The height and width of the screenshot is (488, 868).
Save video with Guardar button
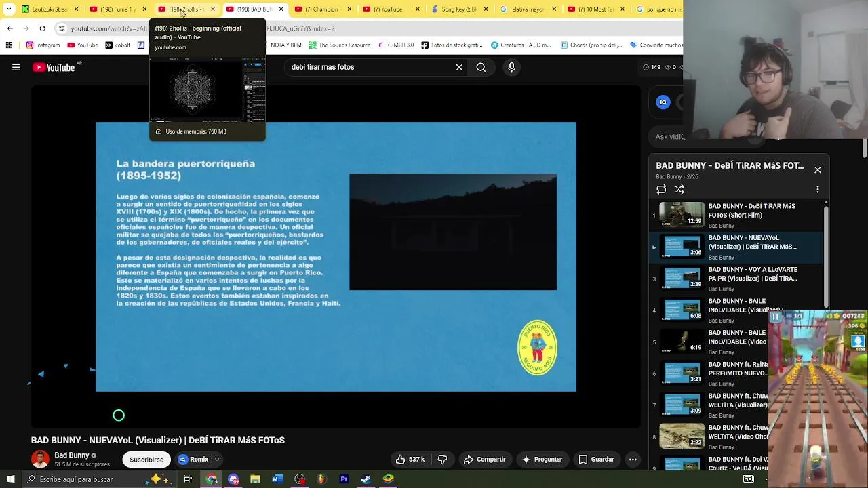[x=596, y=459]
